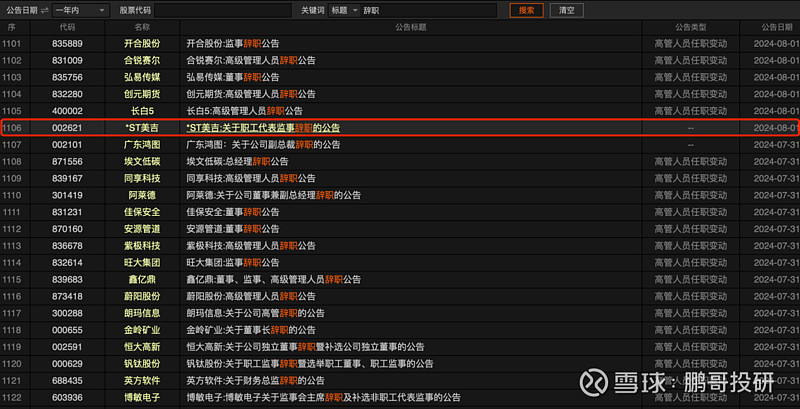Open announcement 蔚阳股份:高级管理人员辞职公告

coord(251,296)
